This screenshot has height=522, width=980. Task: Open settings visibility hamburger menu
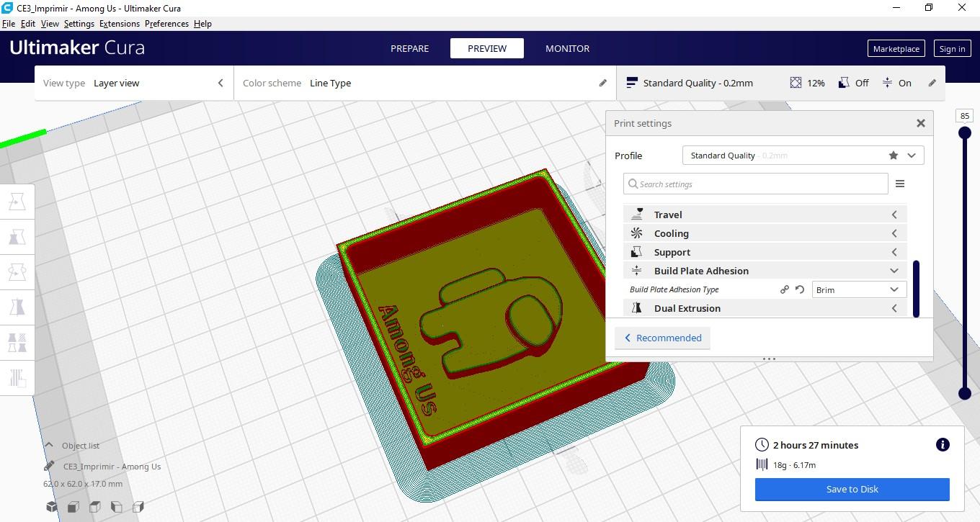[900, 184]
